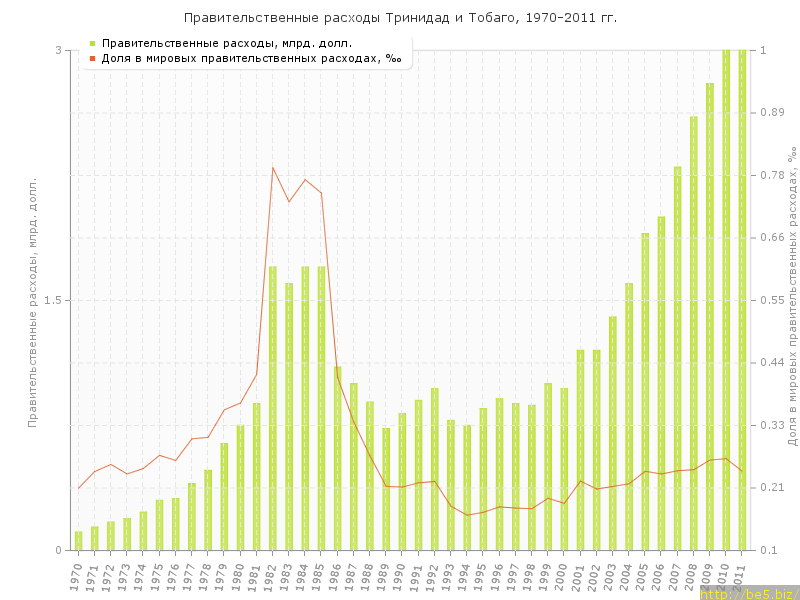Click the 0.89 tick on right axis
800x600 pixels.
point(774,113)
